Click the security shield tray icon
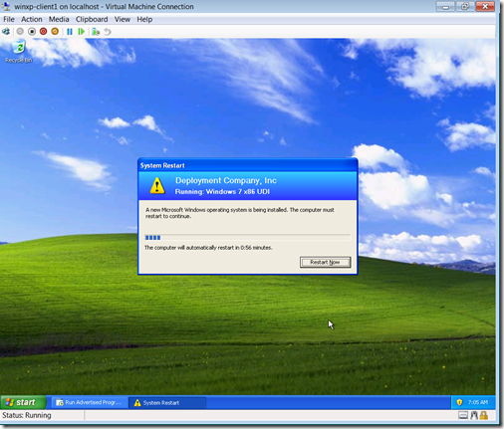This screenshot has width=504, height=429. pyautogui.click(x=459, y=402)
